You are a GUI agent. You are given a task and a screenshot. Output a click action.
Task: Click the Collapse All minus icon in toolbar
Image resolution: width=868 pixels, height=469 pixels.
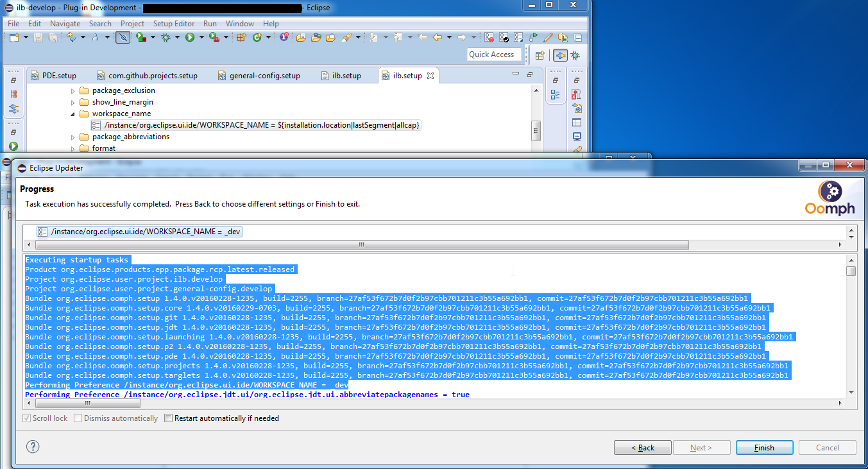[577, 37]
